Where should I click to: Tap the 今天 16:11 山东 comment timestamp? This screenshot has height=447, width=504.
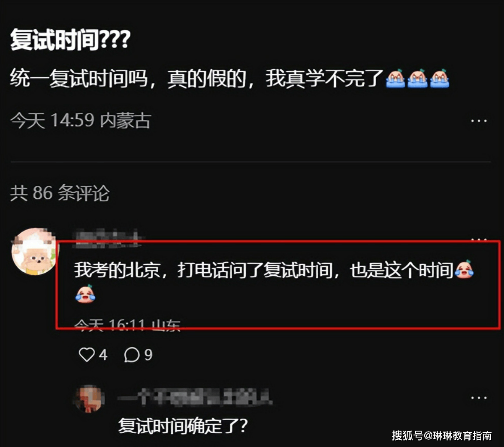pos(127,325)
